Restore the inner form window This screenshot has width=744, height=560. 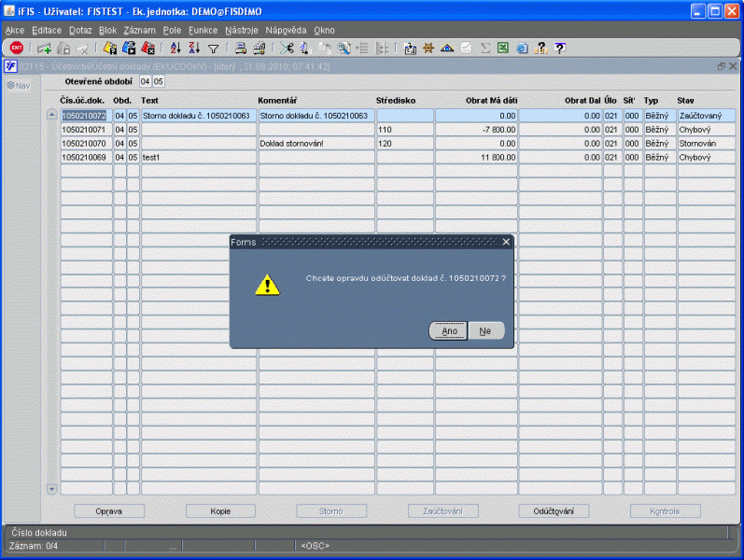click(x=722, y=66)
